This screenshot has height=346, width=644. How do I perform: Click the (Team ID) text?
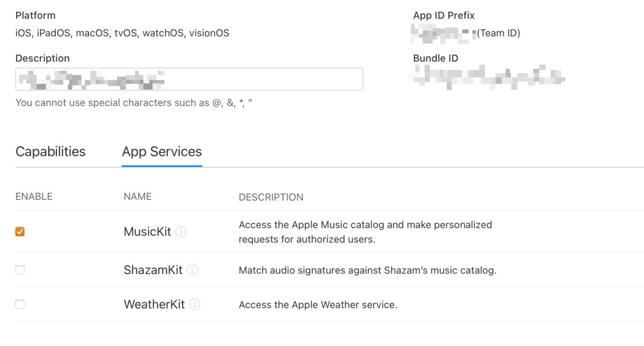pos(499,33)
